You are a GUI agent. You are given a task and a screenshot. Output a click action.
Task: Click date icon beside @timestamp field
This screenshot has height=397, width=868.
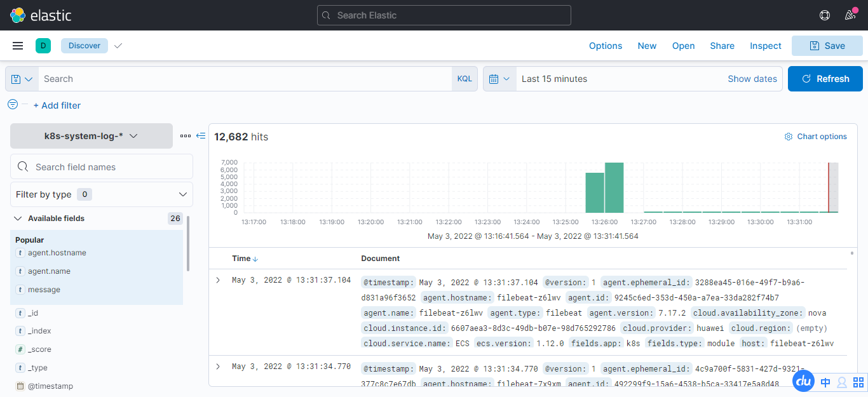[x=20, y=386]
